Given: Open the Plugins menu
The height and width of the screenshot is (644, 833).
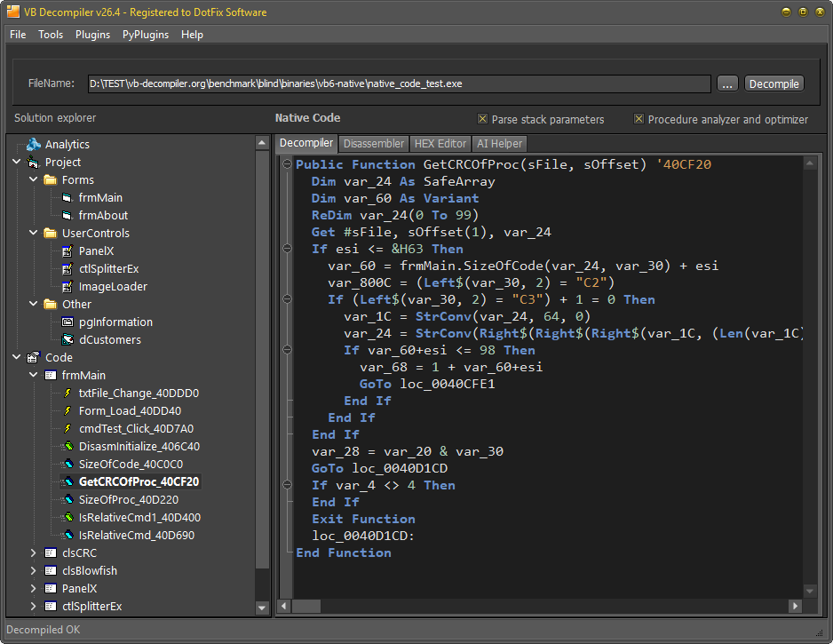Looking at the screenshot, I should tap(92, 35).
